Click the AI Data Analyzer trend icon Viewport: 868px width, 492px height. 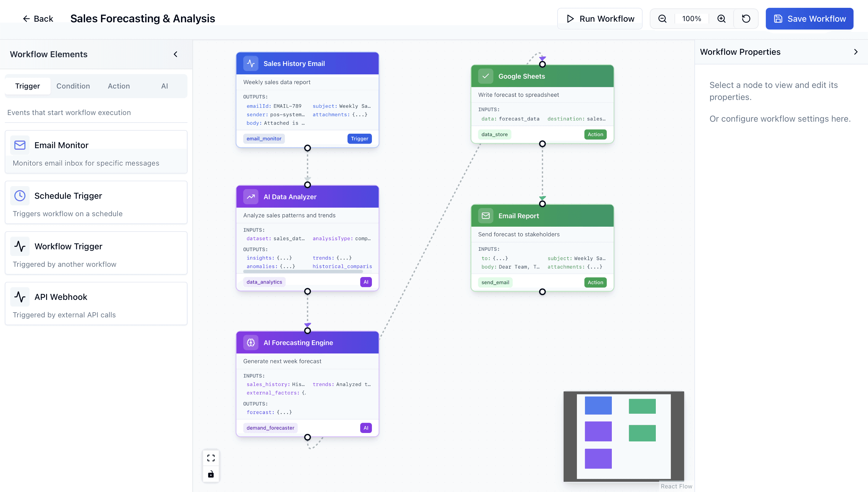251,197
